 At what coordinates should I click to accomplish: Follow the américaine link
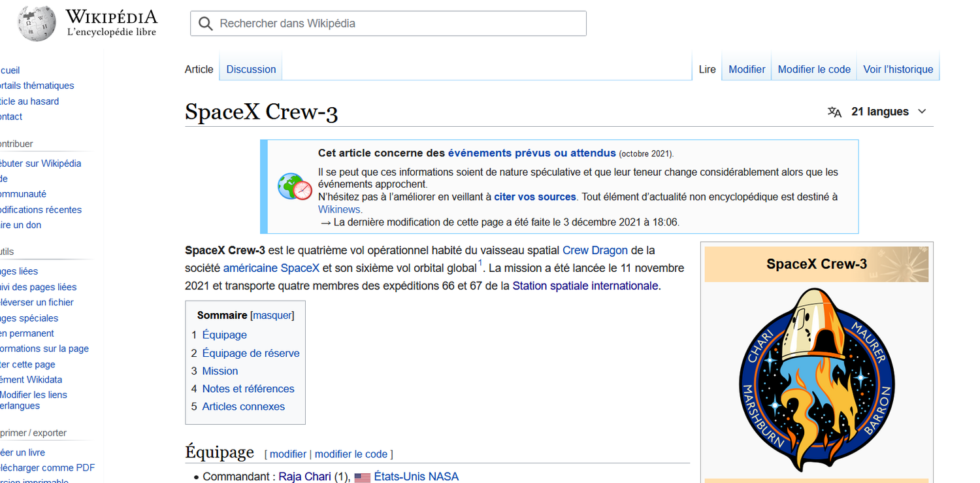click(251, 268)
